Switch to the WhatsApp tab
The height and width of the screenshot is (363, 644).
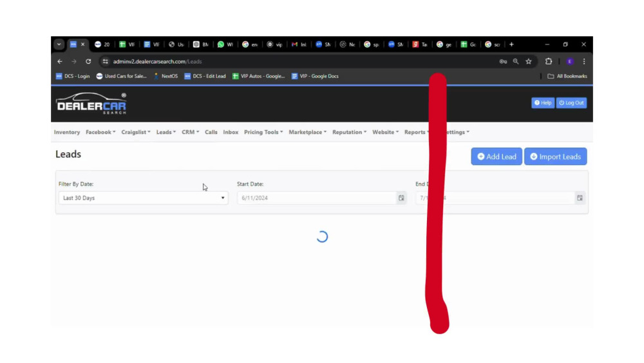[x=225, y=44]
